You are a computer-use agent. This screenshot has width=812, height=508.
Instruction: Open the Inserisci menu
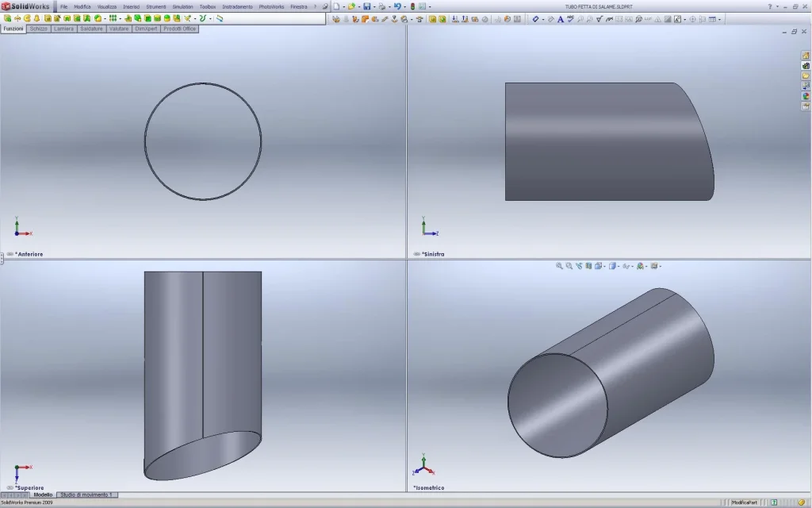pyautogui.click(x=131, y=6)
